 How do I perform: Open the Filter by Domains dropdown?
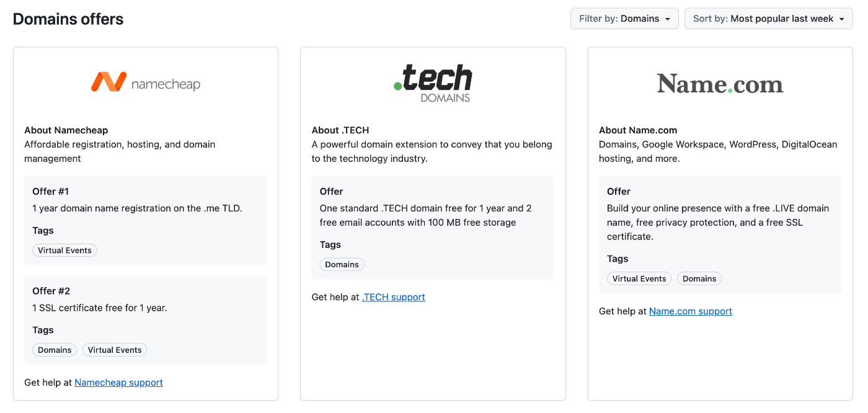[624, 19]
